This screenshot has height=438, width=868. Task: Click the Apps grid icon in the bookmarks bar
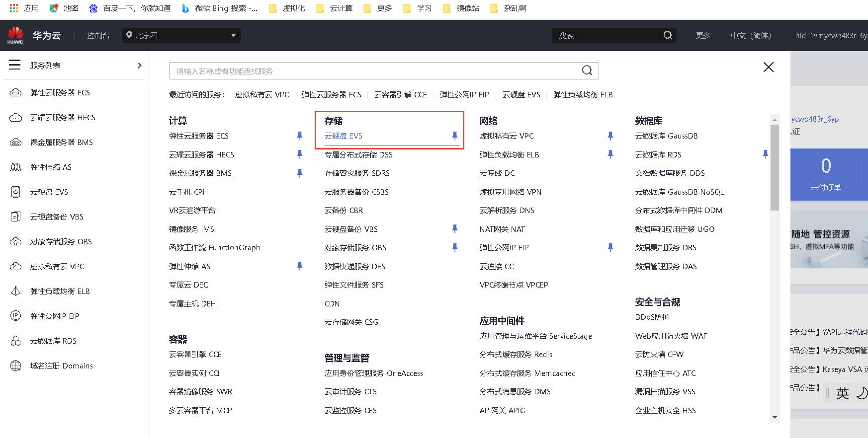click(14, 8)
